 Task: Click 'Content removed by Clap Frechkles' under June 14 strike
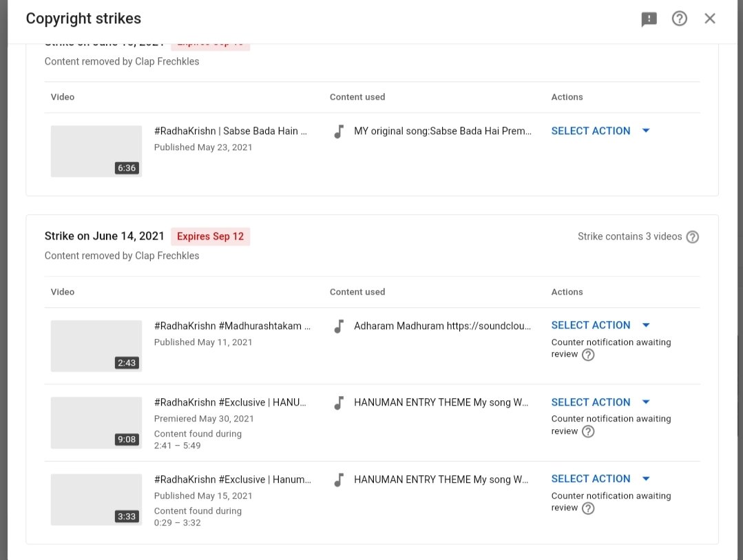point(122,256)
